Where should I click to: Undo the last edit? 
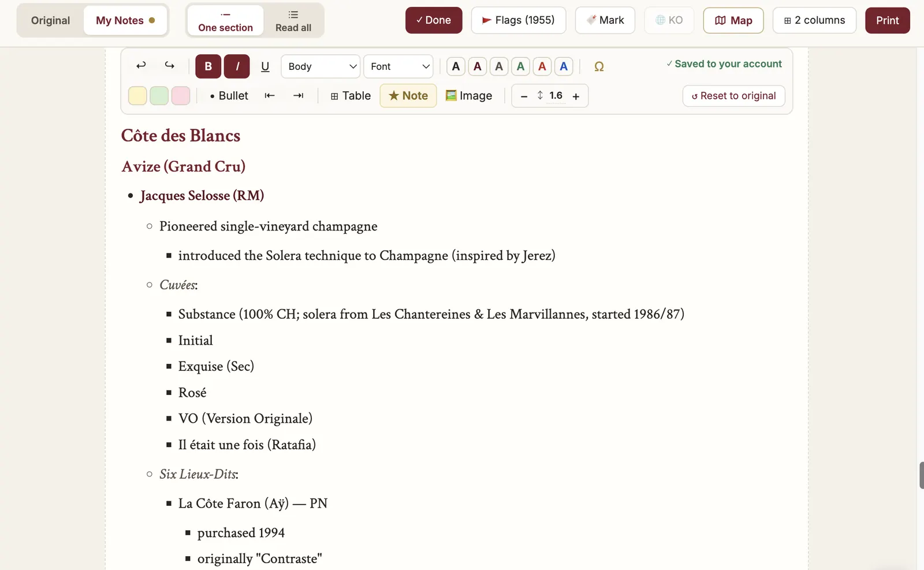point(141,66)
